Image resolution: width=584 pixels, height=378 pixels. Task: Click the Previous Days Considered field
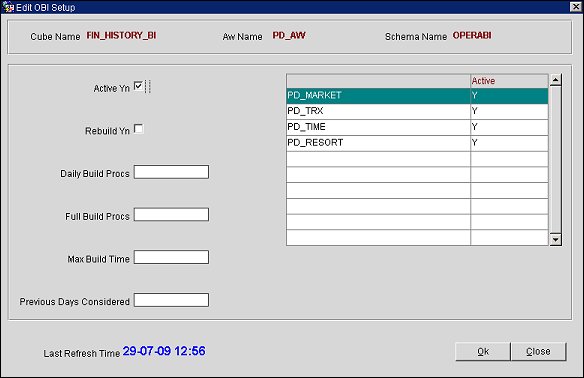[x=171, y=300]
